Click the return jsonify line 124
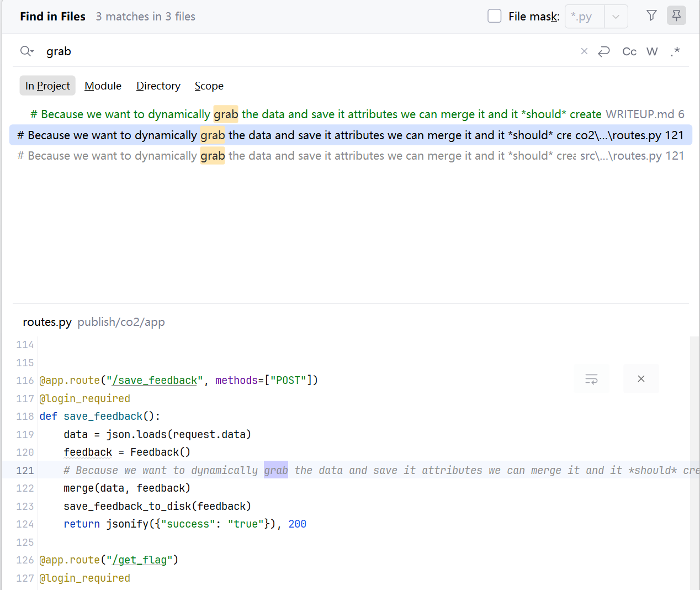 [x=185, y=524]
